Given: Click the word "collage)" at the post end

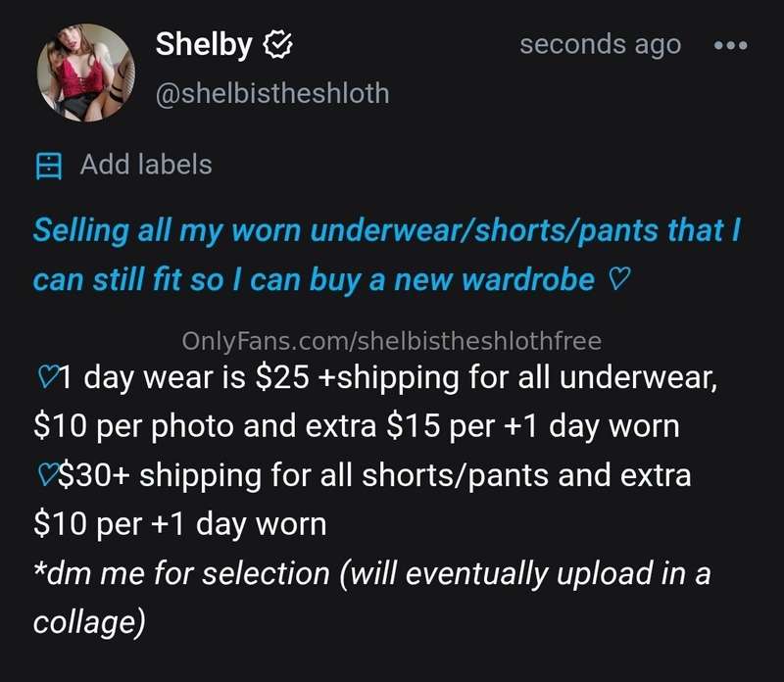Looking at the screenshot, I should click(x=90, y=621).
